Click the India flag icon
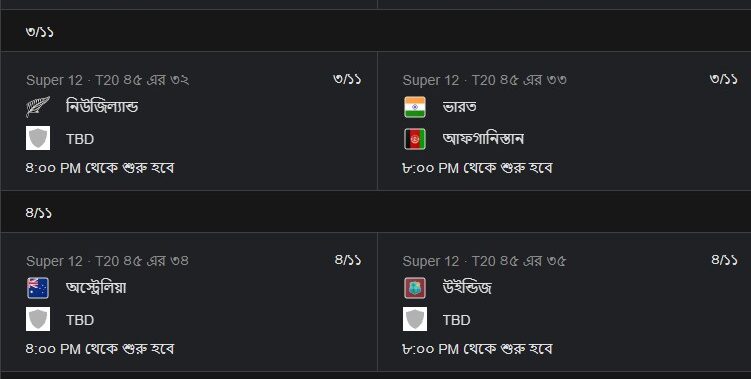Screen dimensions: 751x379 click(415, 106)
